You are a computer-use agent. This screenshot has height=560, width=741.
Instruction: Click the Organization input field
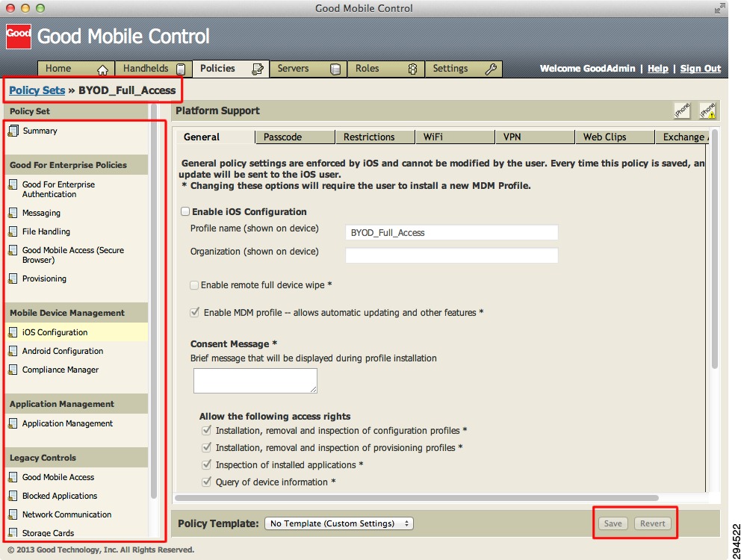point(452,255)
